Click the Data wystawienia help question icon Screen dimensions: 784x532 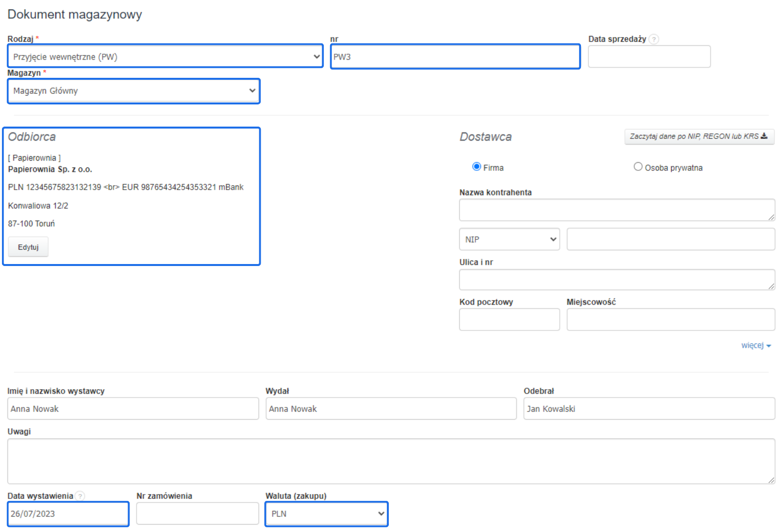80,496
